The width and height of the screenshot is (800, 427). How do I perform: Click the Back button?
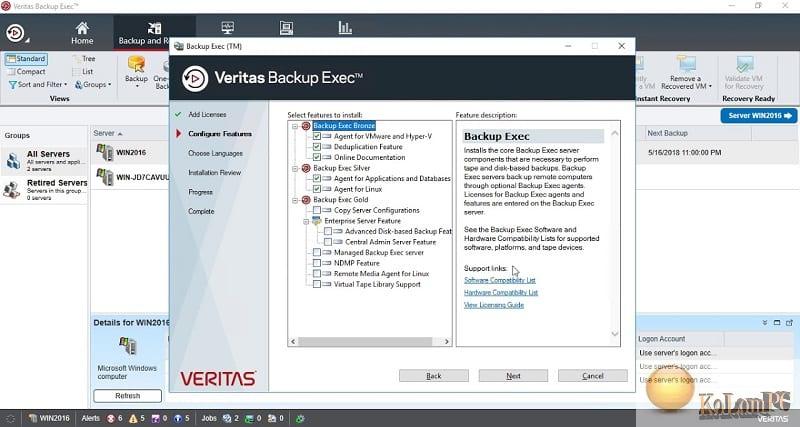434,376
